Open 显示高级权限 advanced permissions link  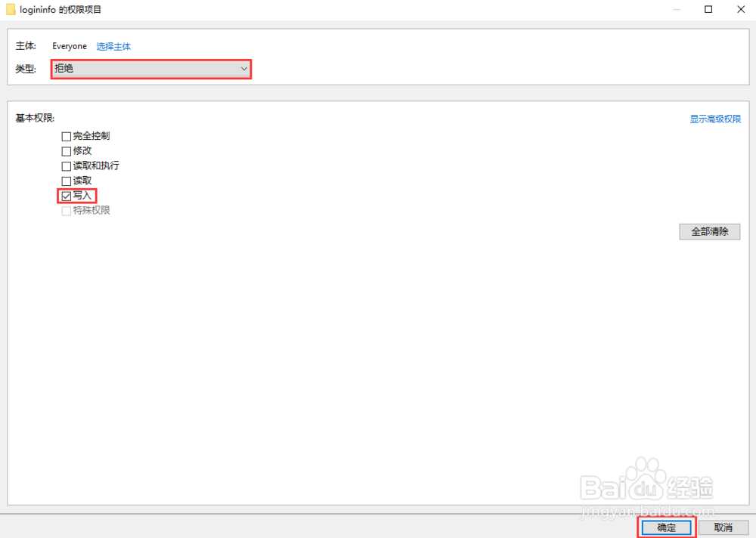pyautogui.click(x=715, y=119)
